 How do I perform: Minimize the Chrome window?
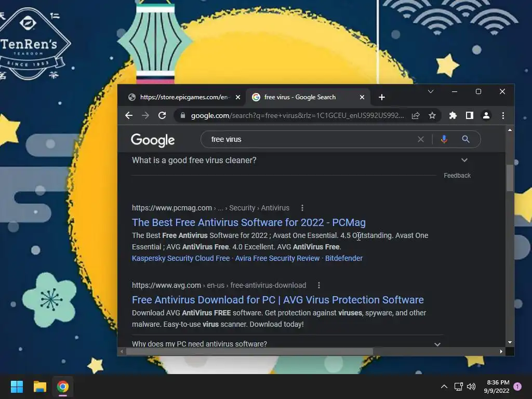point(455,91)
